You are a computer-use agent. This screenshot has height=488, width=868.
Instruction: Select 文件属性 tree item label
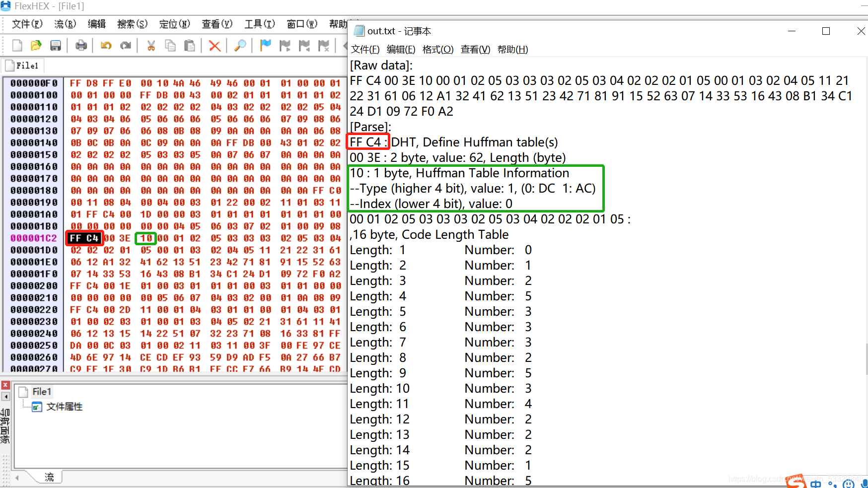point(64,407)
